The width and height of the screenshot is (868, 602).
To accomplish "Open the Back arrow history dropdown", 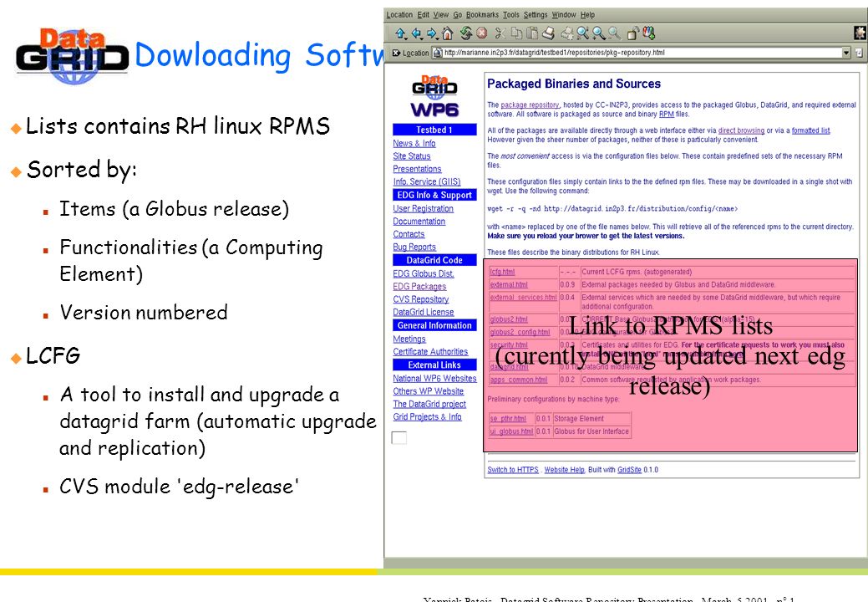I will (422, 38).
